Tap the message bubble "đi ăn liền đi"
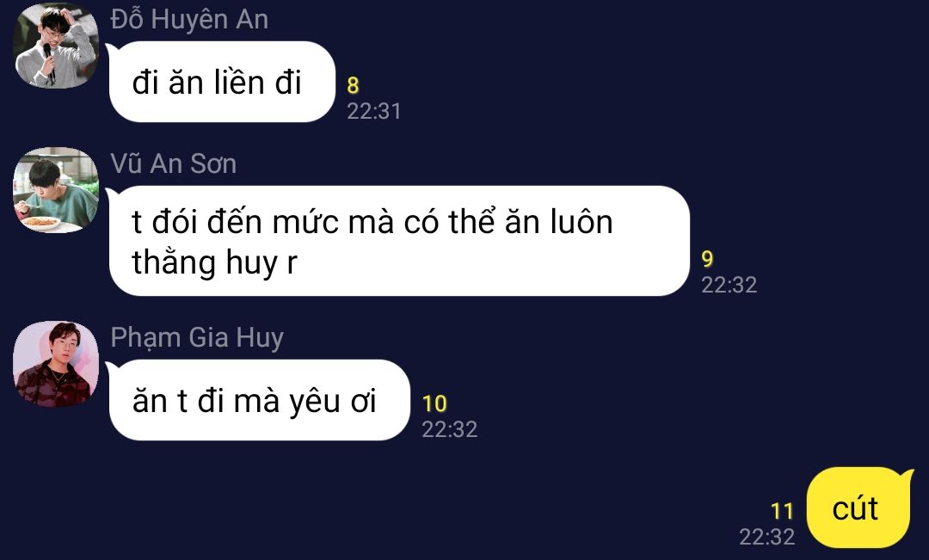Screen dimensions: 929x560 point(222,82)
